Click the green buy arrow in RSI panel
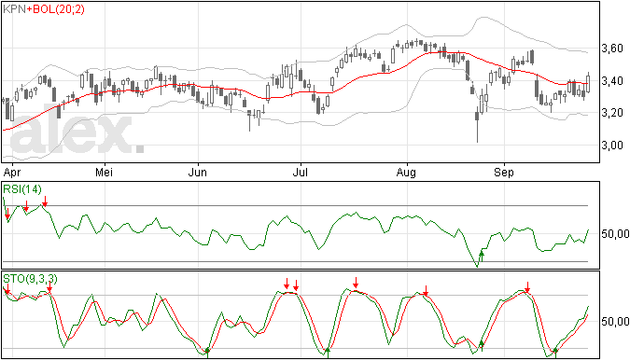 482,257
